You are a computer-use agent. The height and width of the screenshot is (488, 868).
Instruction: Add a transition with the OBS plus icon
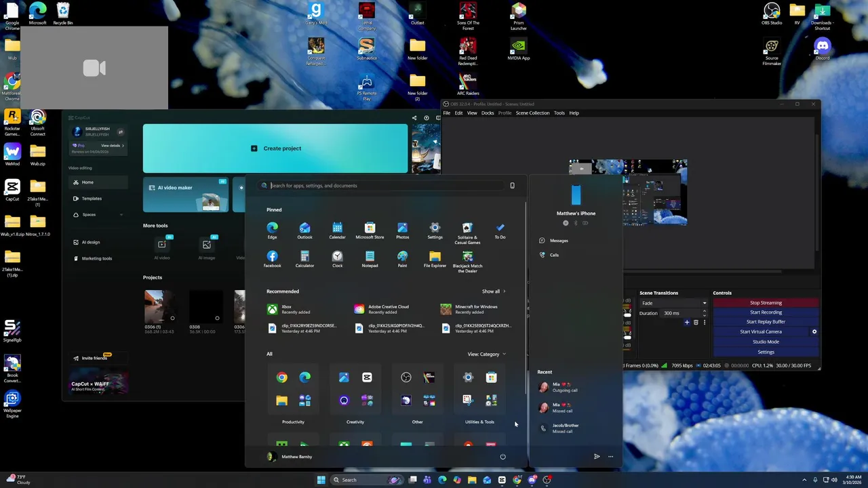point(686,323)
